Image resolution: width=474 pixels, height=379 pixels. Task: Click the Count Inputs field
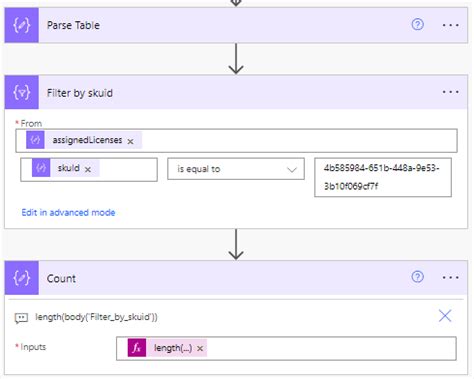point(286,349)
